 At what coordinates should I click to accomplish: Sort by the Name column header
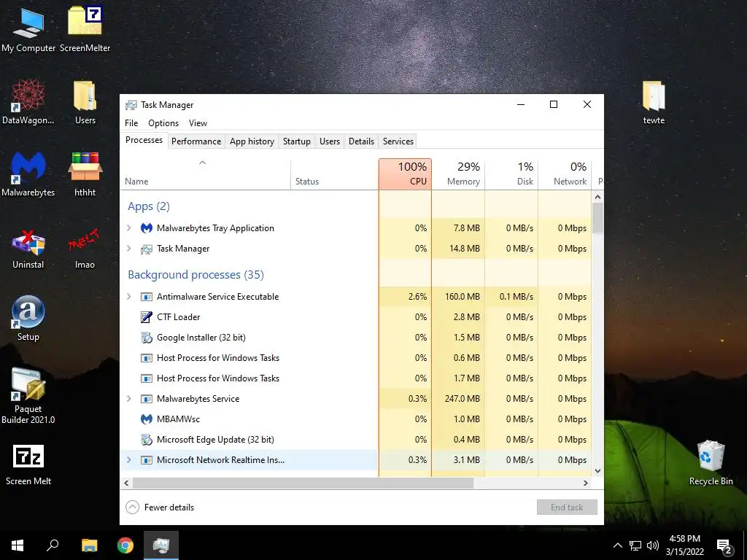205,174
